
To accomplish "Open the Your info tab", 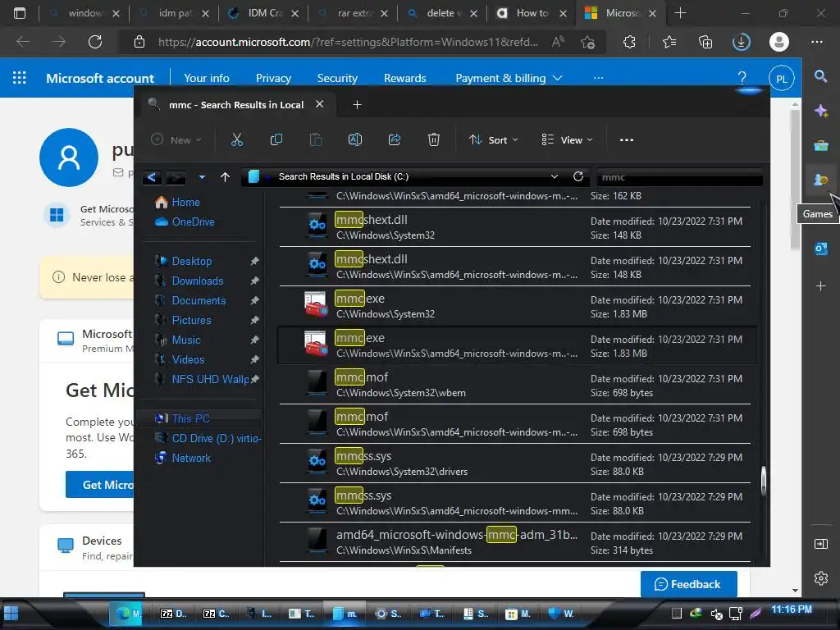I will click(206, 78).
